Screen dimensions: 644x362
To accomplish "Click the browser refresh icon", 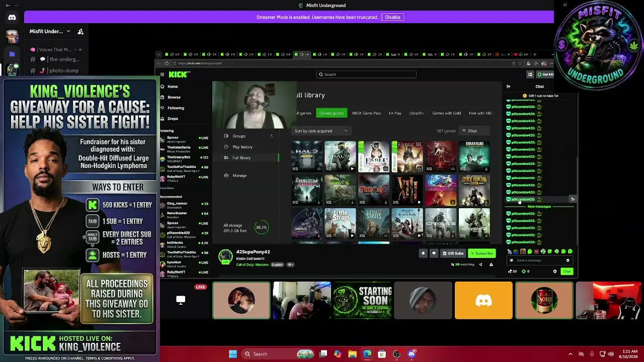I will click(x=167, y=63).
